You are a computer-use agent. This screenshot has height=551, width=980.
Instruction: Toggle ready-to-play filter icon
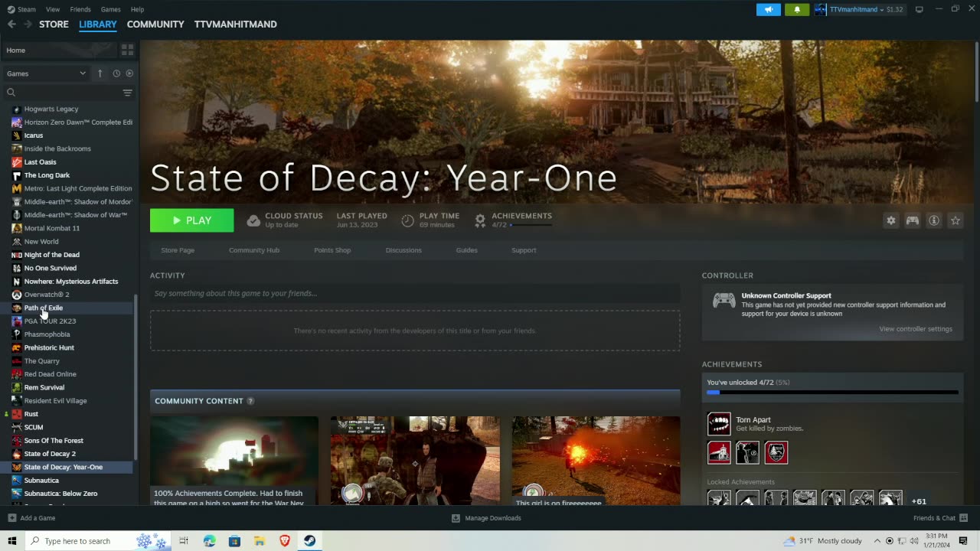click(129, 73)
